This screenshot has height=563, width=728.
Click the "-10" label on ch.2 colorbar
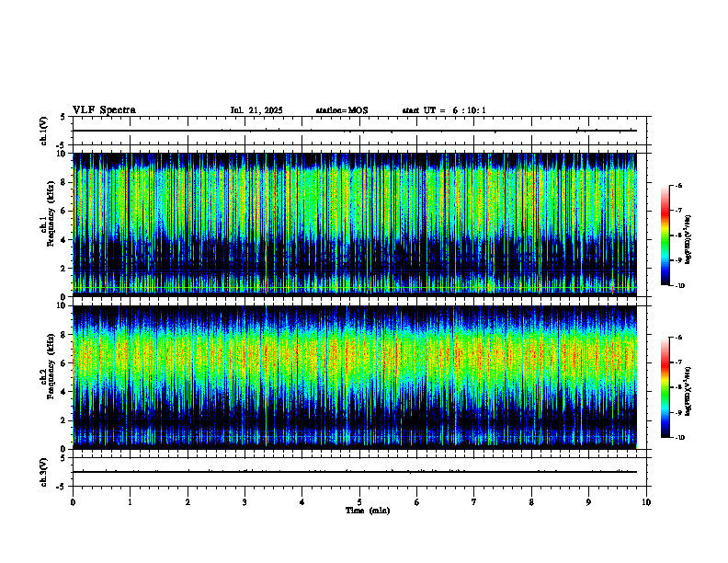click(679, 438)
